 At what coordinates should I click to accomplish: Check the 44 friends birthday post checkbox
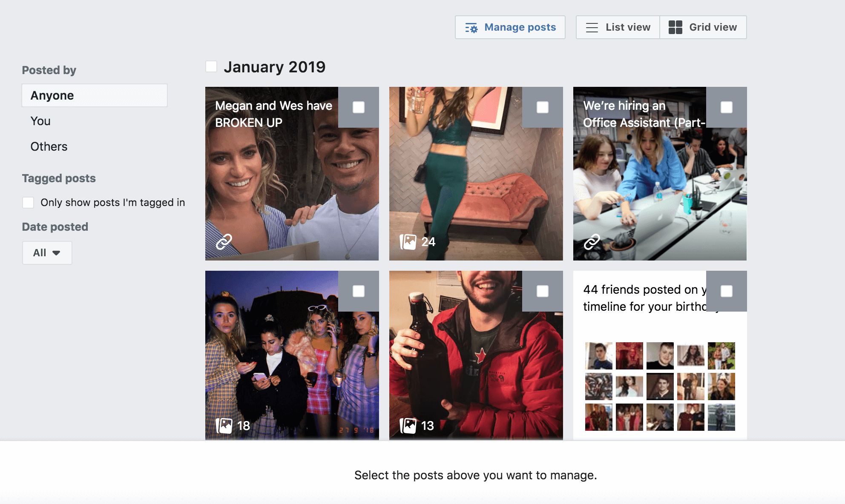(727, 291)
